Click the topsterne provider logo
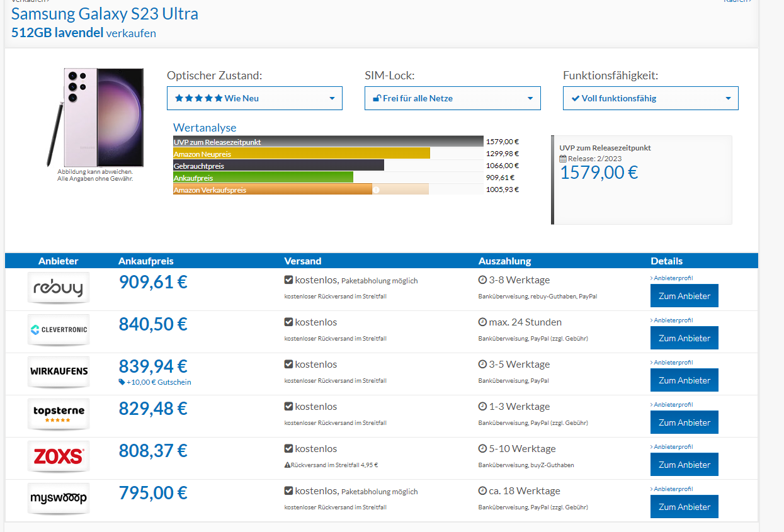Screen dimensions: 784x532 tap(59, 414)
